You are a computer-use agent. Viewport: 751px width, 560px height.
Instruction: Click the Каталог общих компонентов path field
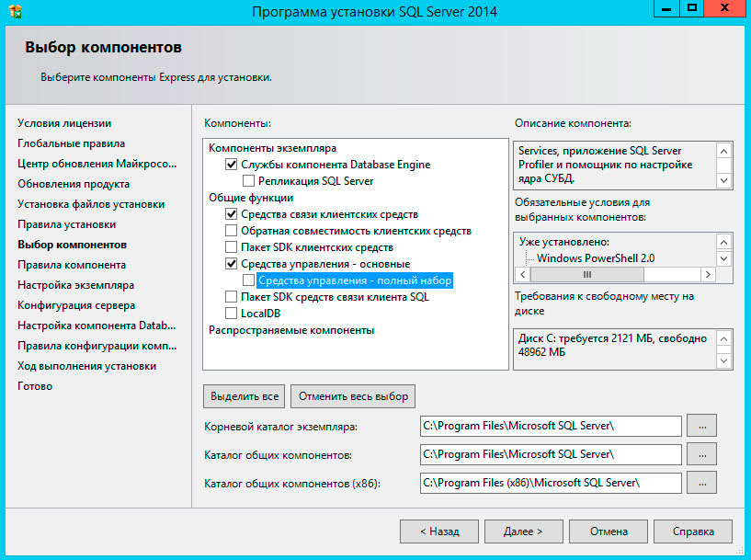[x=551, y=454]
